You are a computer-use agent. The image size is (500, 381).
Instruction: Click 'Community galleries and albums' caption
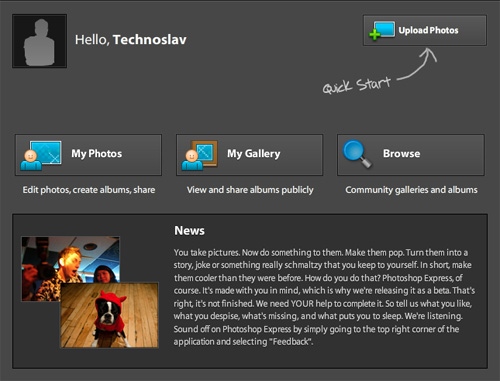pos(411,190)
